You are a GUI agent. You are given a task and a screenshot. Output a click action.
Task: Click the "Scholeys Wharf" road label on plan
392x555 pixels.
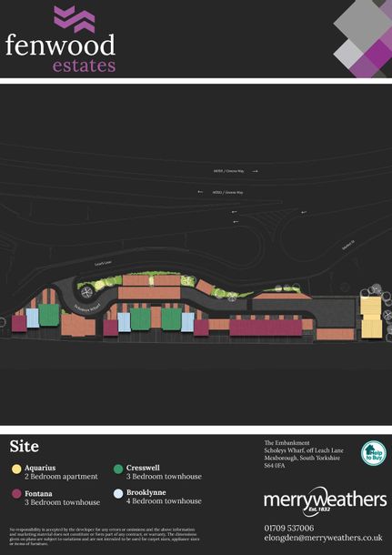87,308
